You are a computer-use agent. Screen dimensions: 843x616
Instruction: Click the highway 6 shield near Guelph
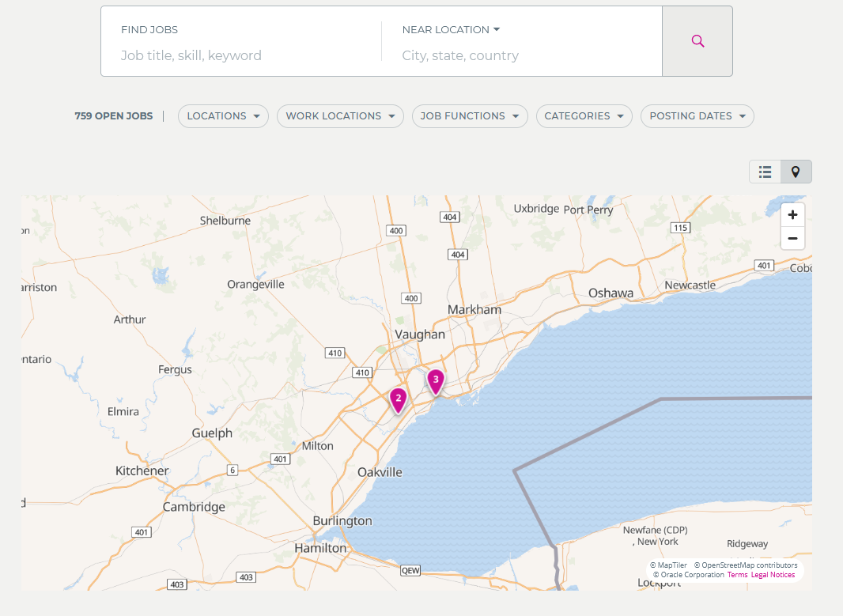232,471
